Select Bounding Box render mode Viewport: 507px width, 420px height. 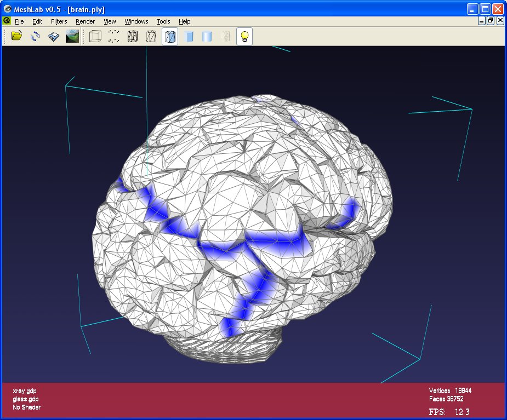[95, 37]
